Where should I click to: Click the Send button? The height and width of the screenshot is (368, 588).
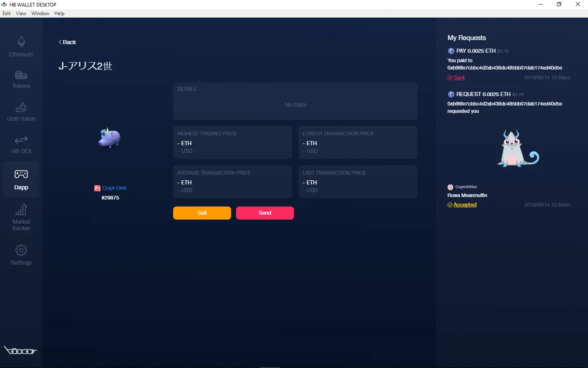pyautogui.click(x=265, y=213)
